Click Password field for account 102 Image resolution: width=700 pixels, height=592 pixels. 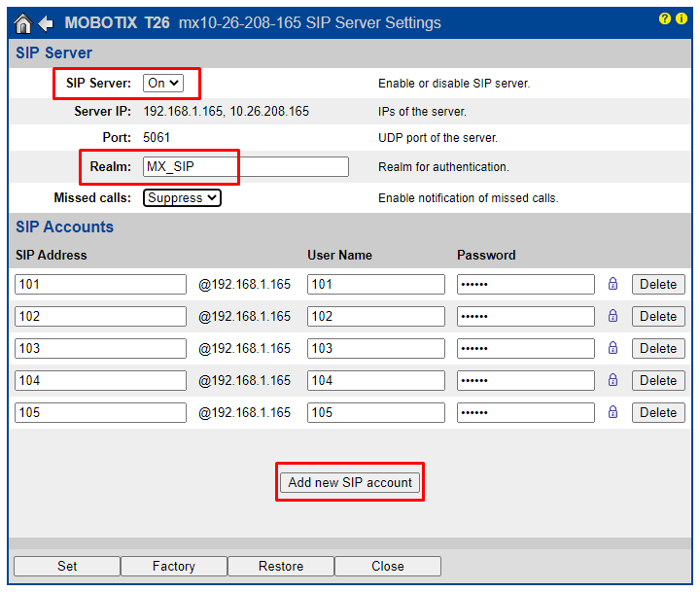[526, 317]
